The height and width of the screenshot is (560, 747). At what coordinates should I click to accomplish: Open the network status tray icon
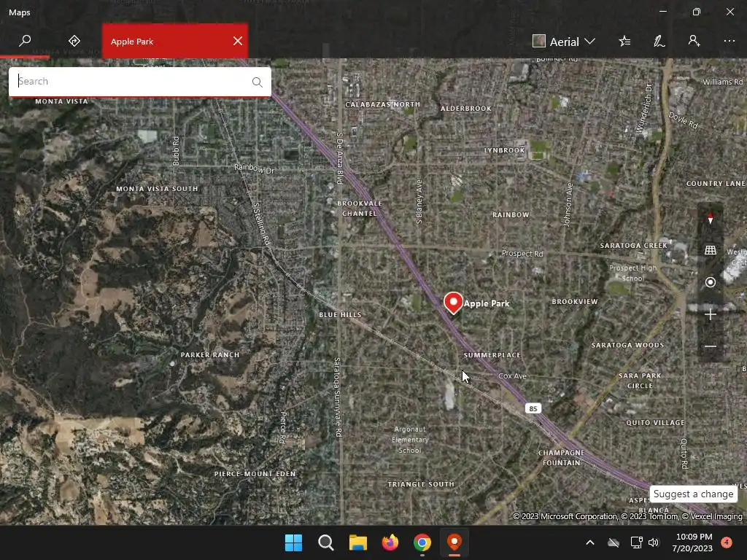(636, 542)
